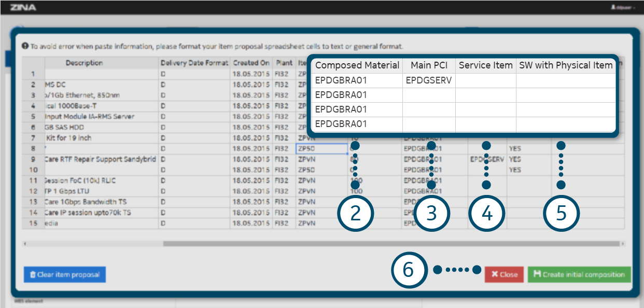Screen dimensions: 644x308
Task: Click the Clear item proposal button
Action: (x=65, y=275)
